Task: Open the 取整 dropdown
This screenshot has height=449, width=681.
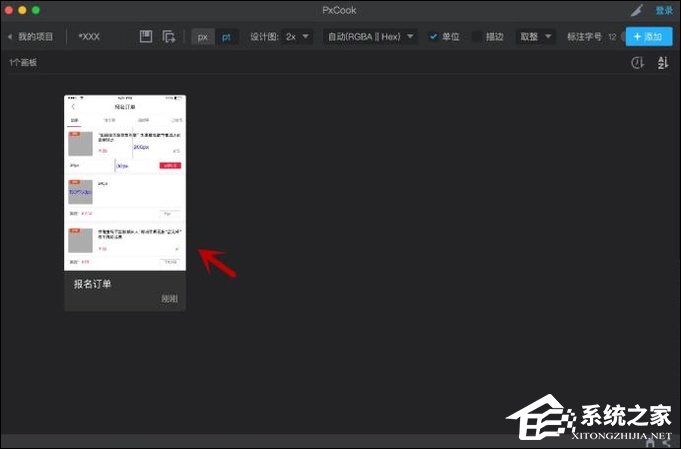Action: (x=536, y=37)
